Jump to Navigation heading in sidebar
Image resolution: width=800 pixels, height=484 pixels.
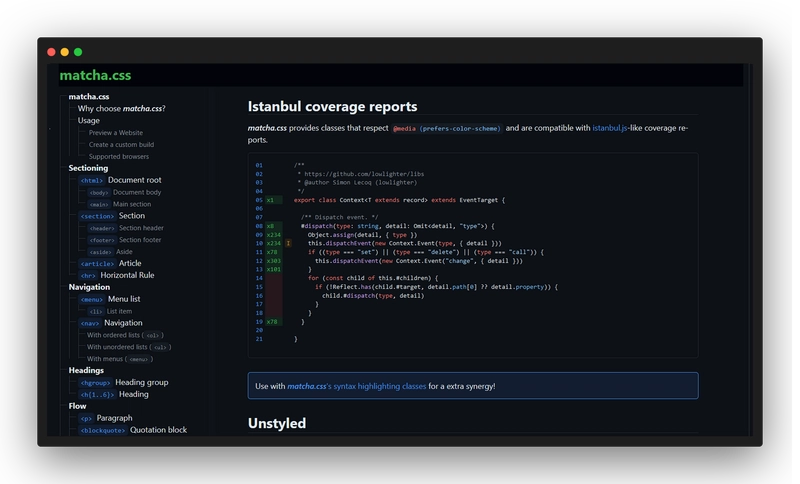pos(89,287)
